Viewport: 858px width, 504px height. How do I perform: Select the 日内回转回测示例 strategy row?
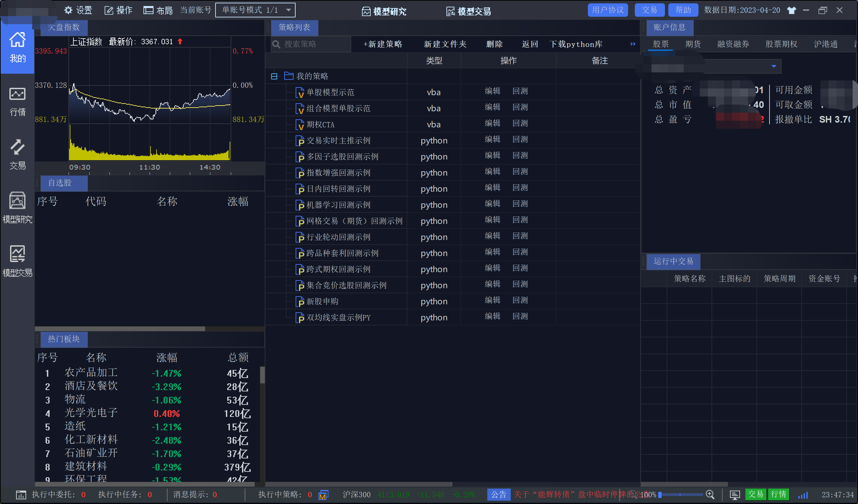click(x=452, y=189)
